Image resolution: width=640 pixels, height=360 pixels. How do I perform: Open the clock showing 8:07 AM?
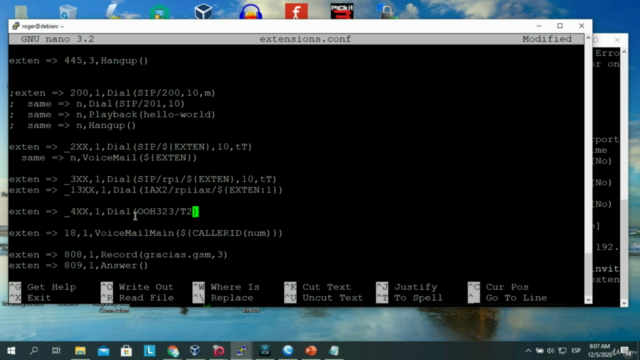[600, 351]
